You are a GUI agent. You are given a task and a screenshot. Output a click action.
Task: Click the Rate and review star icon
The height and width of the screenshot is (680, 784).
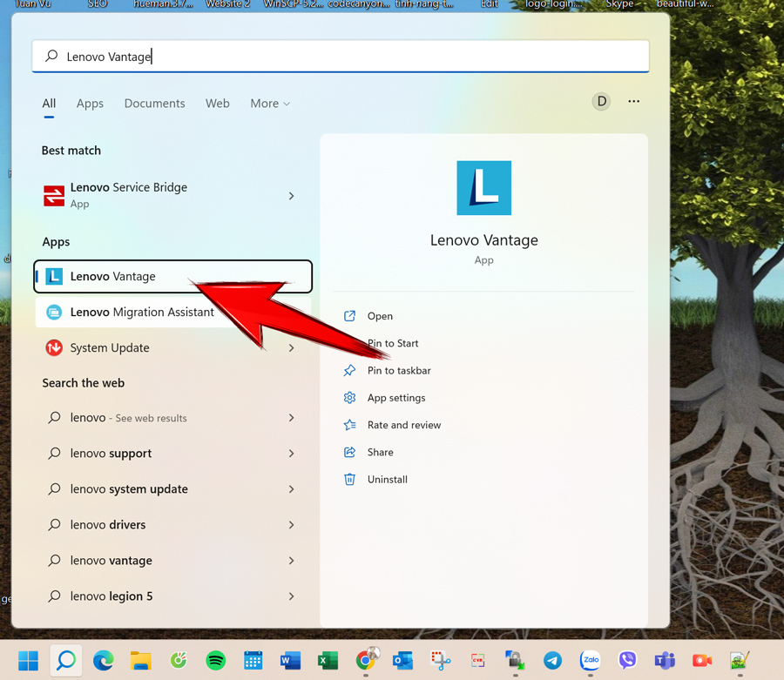[349, 425]
